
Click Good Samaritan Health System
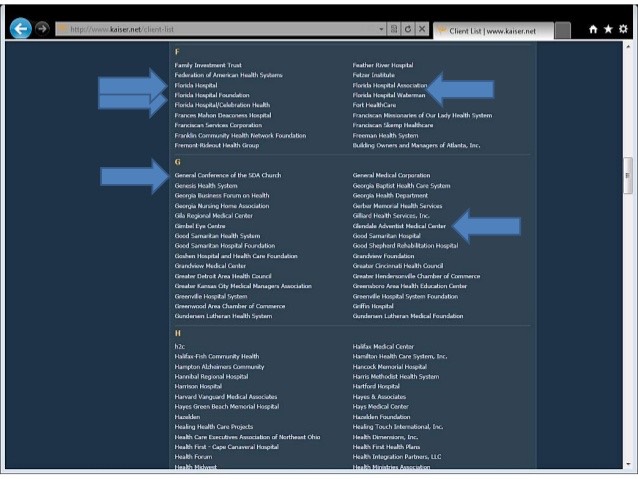pyautogui.click(x=217, y=236)
